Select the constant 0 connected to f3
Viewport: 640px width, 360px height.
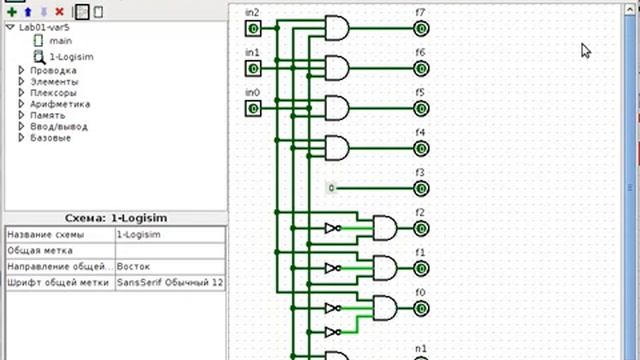(331, 188)
